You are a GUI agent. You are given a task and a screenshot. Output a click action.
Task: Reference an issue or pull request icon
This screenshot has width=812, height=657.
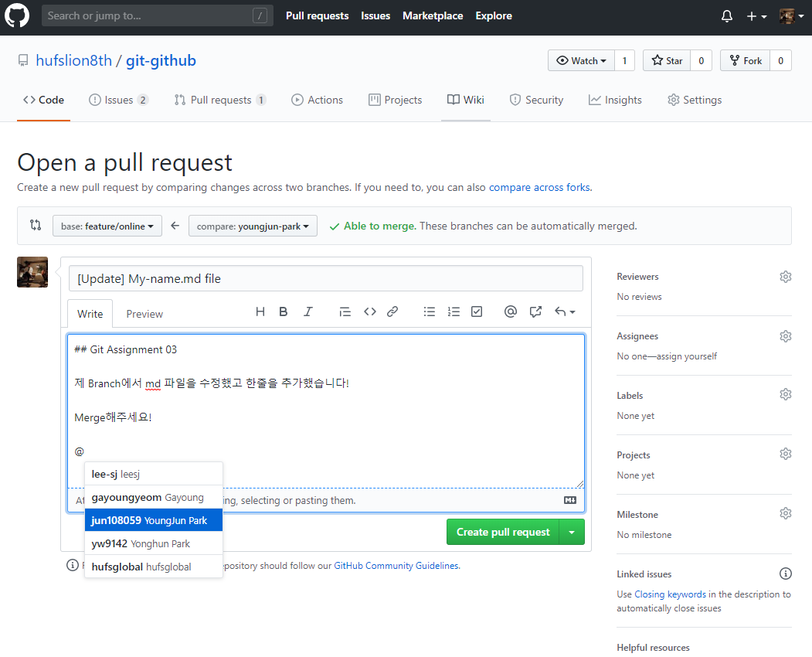click(535, 311)
